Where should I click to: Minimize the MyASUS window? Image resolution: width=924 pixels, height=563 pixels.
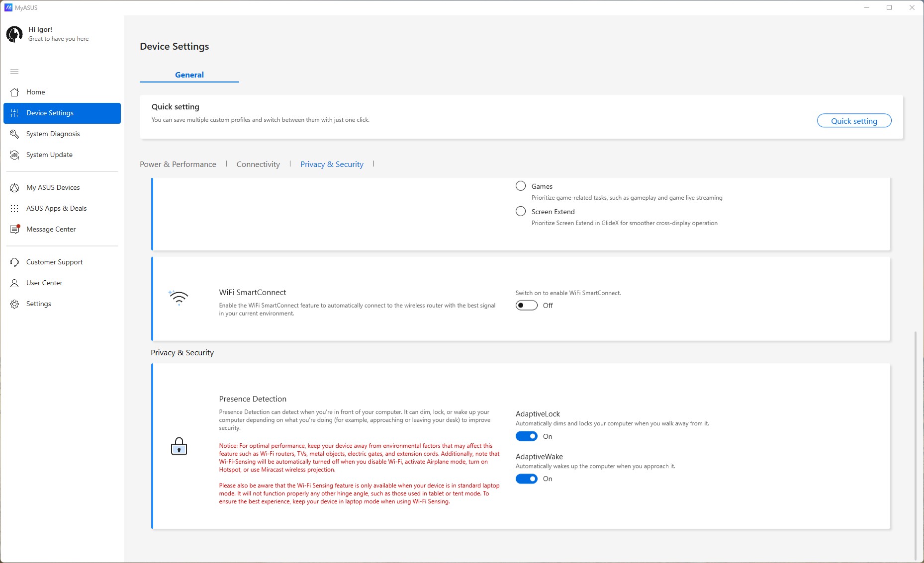(x=867, y=7)
